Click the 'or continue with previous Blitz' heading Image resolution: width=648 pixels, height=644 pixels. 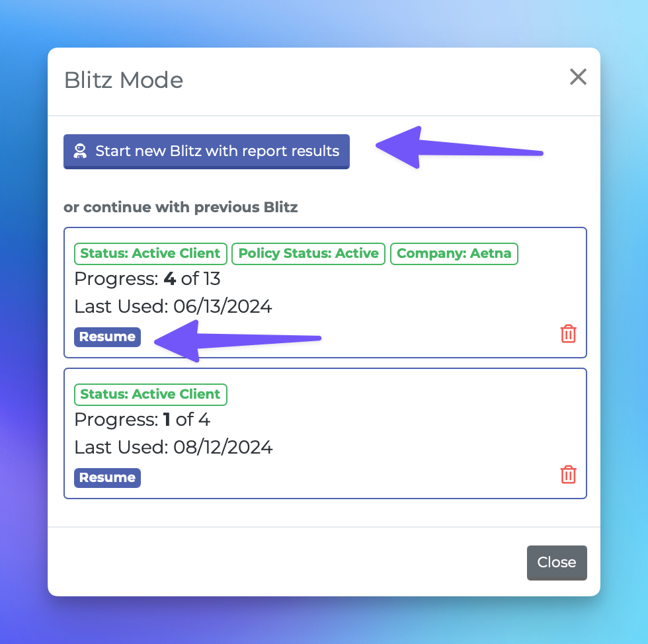click(181, 207)
